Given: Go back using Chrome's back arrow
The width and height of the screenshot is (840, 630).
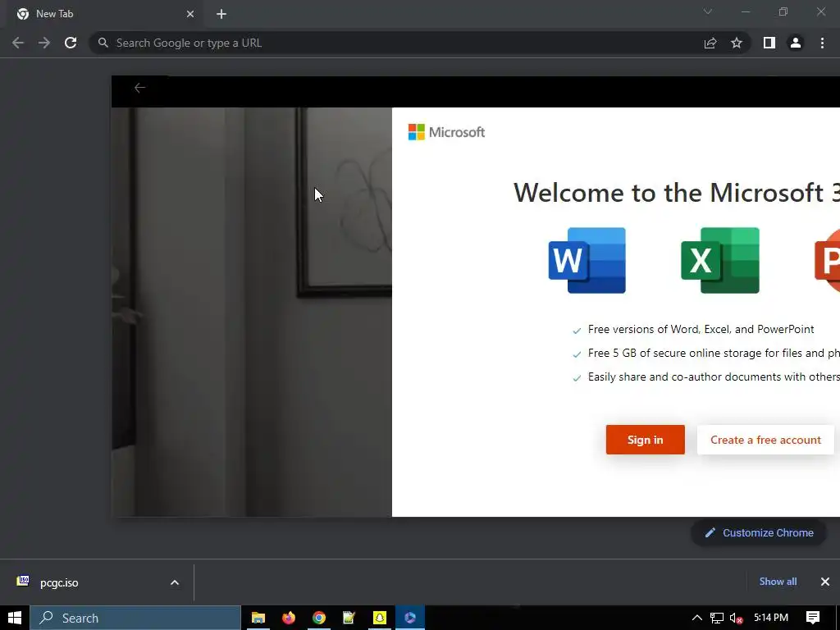Looking at the screenshot, I should 18,43.
